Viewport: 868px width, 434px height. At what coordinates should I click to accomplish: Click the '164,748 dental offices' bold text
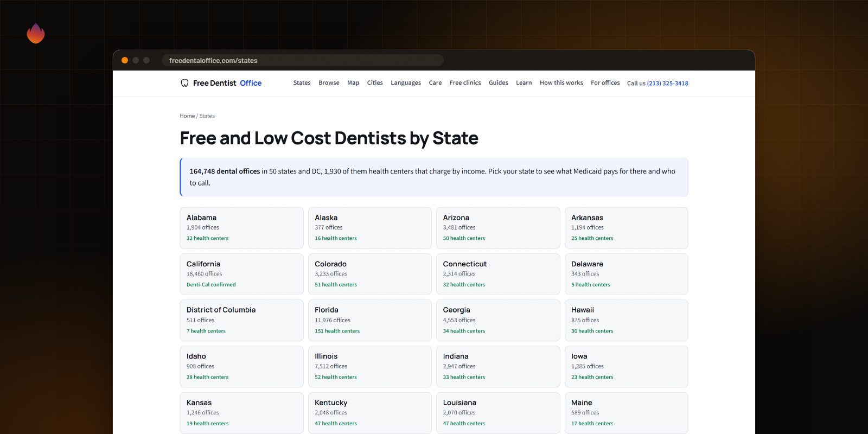pos(225,171)
